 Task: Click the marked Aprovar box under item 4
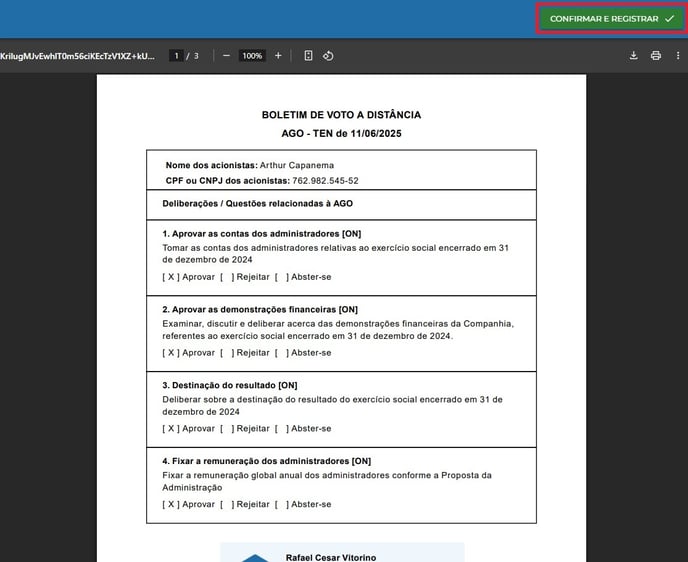pos(171,505)
